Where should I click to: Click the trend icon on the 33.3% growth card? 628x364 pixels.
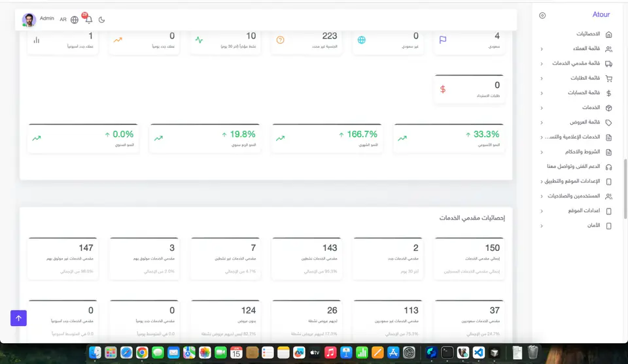(402, 138)
